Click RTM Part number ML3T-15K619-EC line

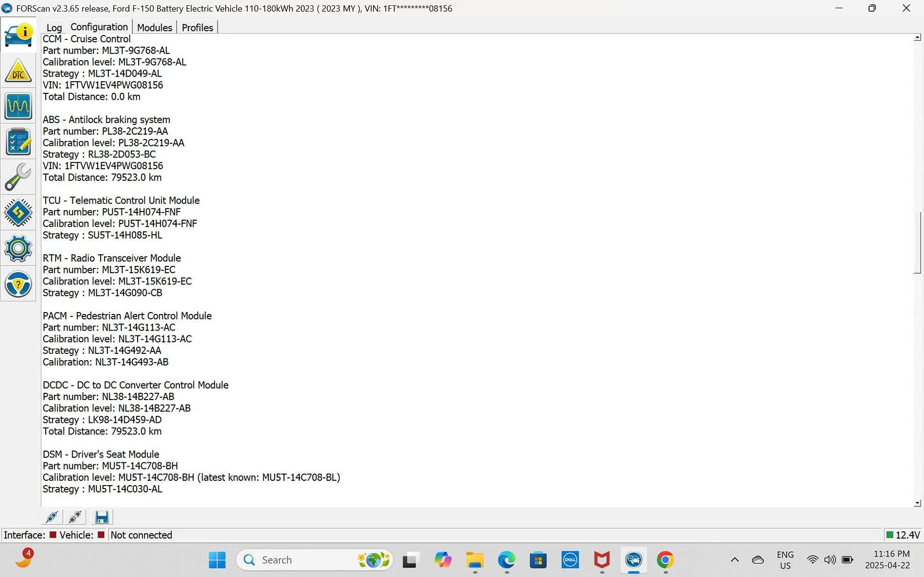click(109, 270)
